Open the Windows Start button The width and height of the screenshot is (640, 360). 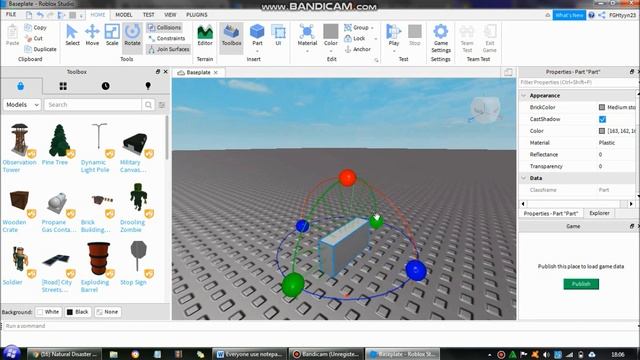[11, 353]
